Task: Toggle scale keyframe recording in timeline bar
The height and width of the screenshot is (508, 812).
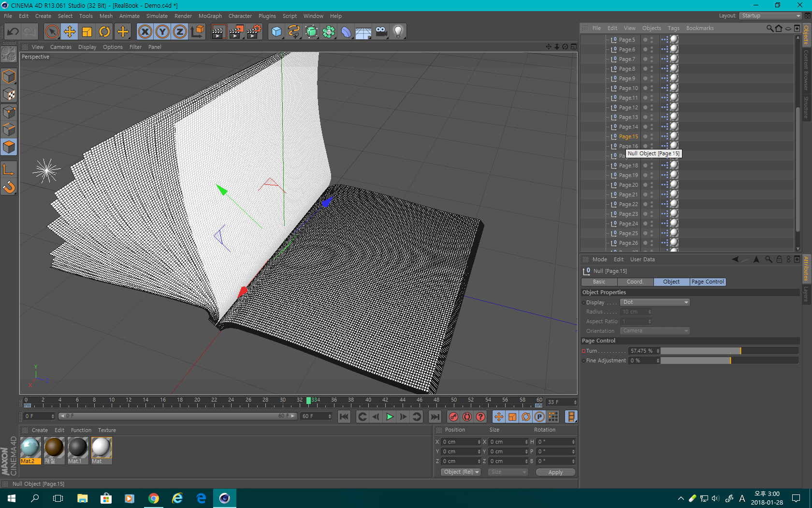Action: click(512, 417)
